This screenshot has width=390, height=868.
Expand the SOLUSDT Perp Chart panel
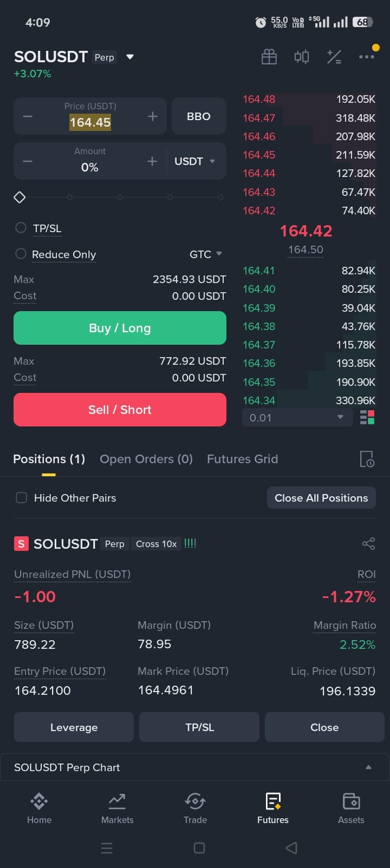(195, 767)
